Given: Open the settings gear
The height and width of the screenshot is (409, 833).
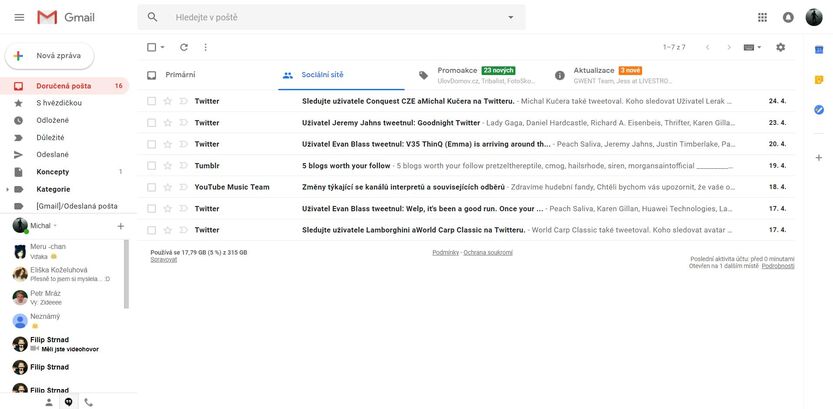Looking at the screenshot, I should (x=780, y=47).
